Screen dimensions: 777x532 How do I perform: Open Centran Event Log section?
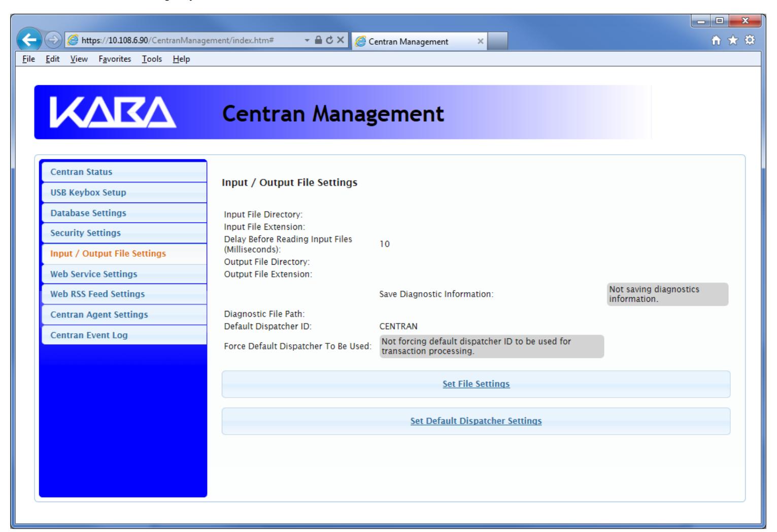click(124, 335)
